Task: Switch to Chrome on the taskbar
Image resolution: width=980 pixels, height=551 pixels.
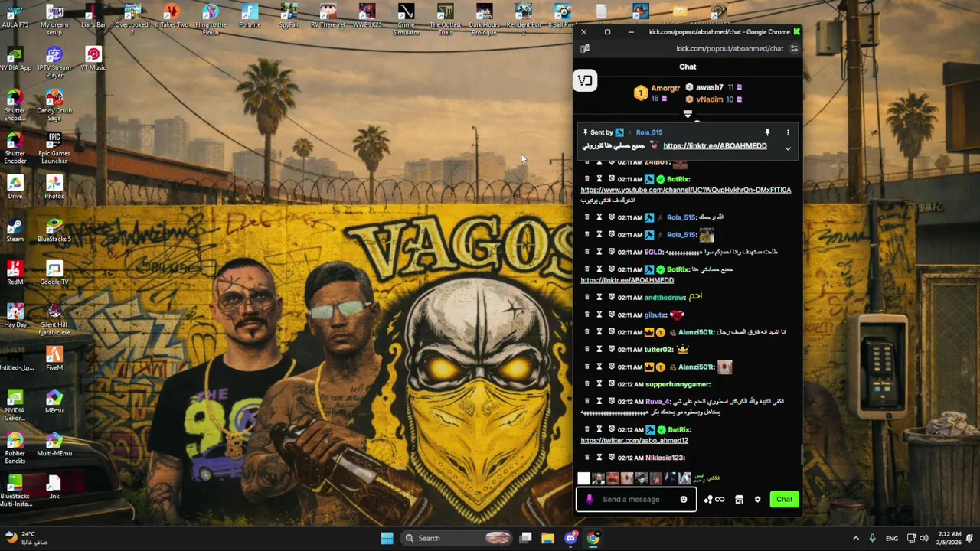Action: (593, 538)
